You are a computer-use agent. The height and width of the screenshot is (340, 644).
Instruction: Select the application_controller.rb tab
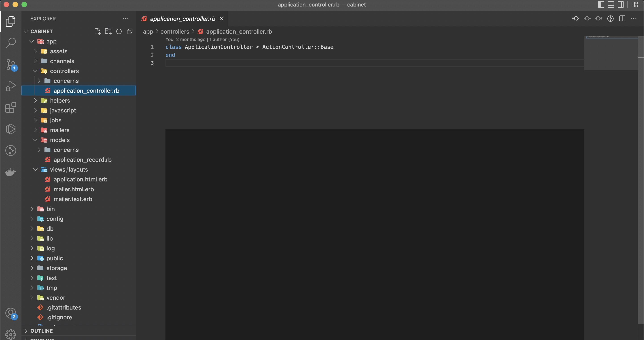182,19
